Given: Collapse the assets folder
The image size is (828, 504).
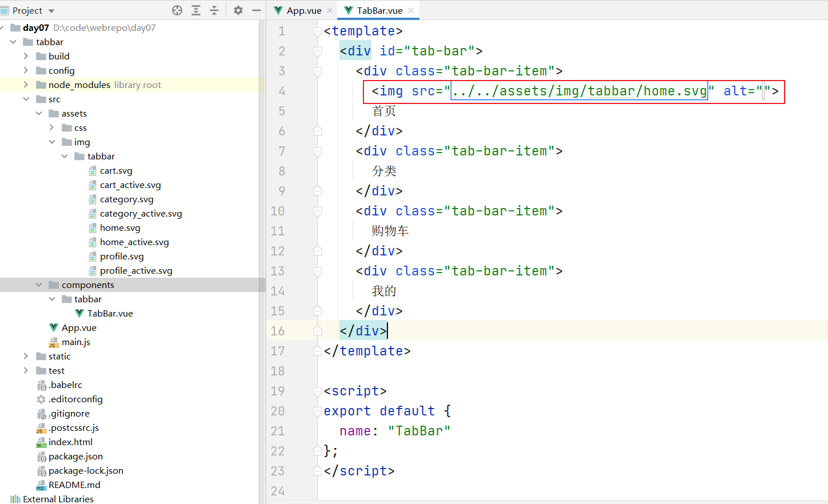Looking at the screenshot, I should pyautogui.click(x=39, y=113).
